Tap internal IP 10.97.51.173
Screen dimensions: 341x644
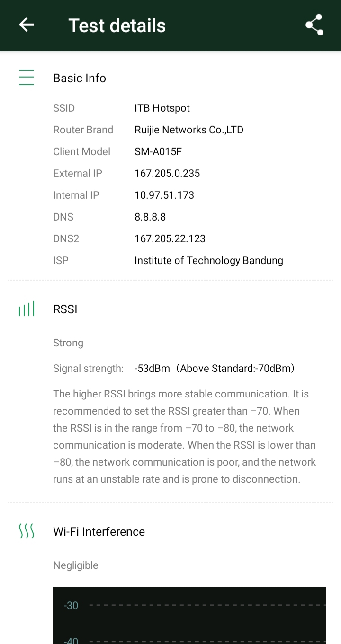tap(164, 195)
